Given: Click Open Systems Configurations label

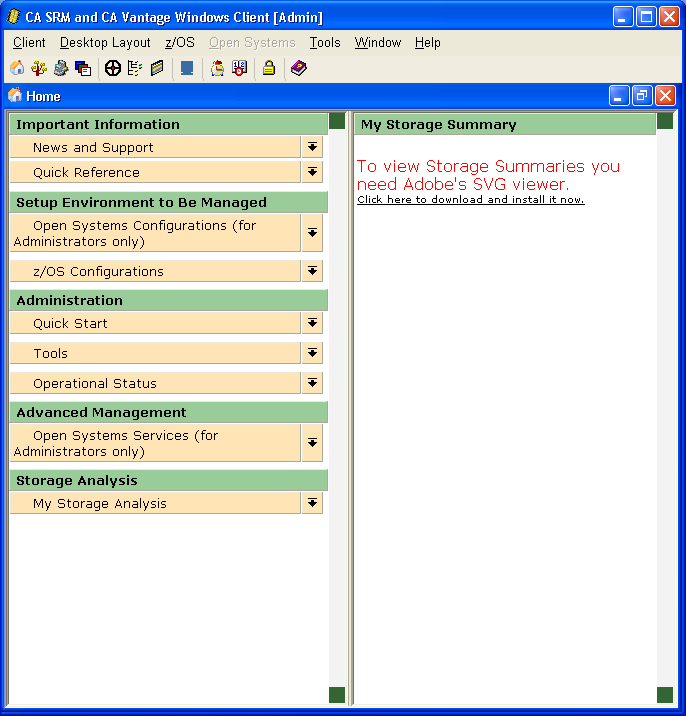Looking at the screenshot, I should click(135, 233).
